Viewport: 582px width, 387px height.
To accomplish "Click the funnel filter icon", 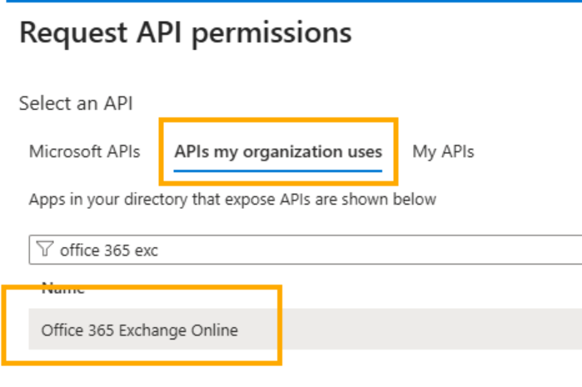I will tap(45, 249).
